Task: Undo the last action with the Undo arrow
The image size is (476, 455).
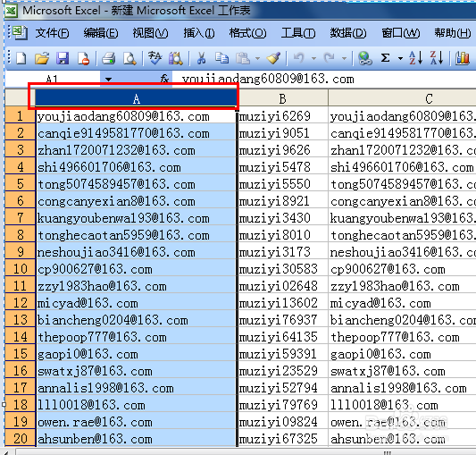Action: [x=299, y=58]
